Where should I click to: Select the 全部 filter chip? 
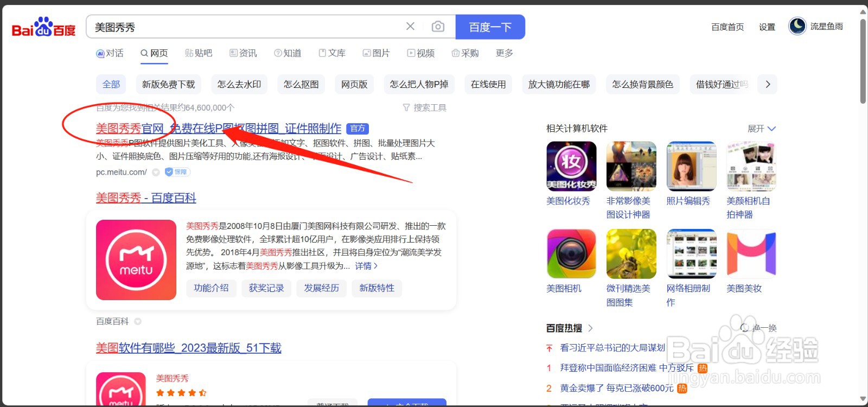click(111, 84)
